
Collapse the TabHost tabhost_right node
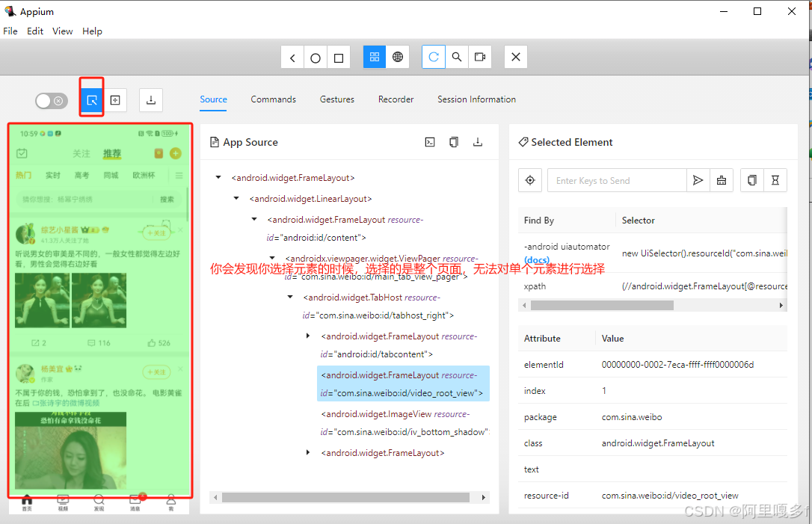290,297
